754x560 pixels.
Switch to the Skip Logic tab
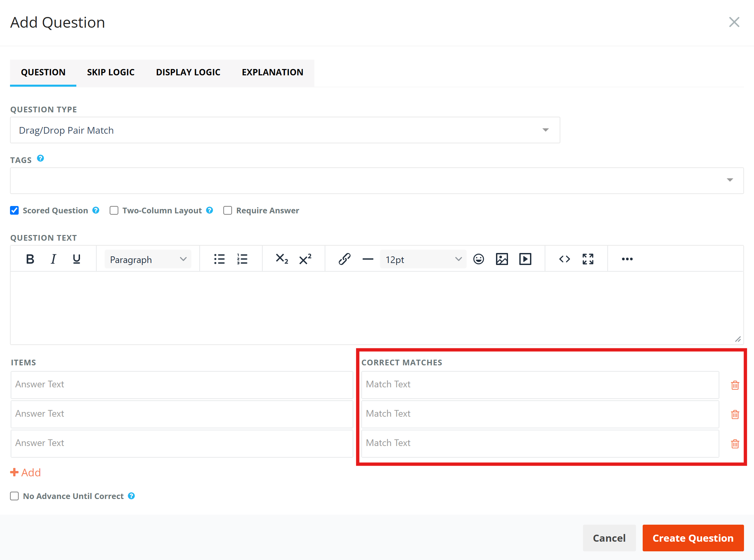111,73
